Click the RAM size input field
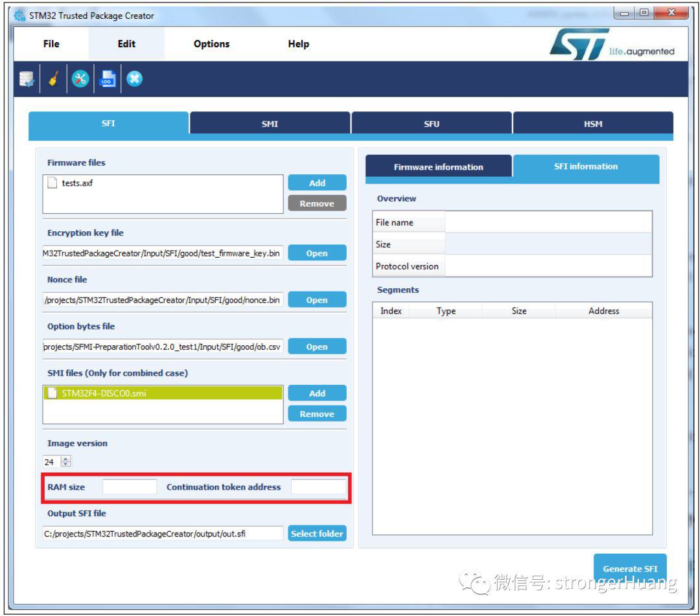This screenshot has height=616, width=700. (x=130, y=486)
